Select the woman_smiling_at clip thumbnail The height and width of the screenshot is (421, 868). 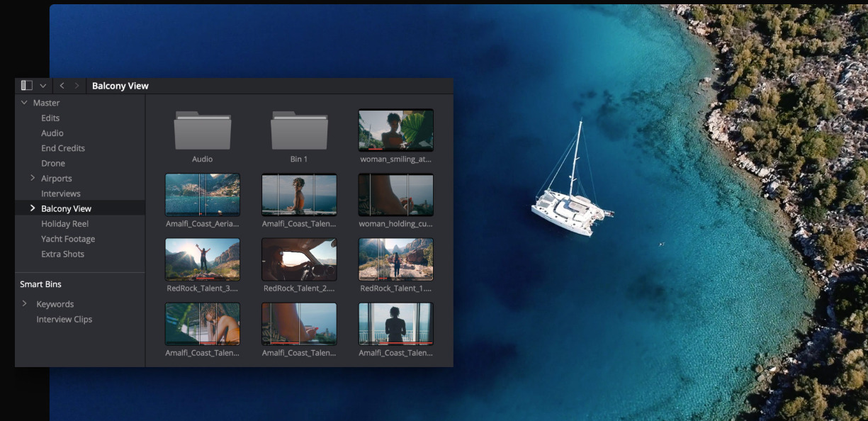point(395,130)
